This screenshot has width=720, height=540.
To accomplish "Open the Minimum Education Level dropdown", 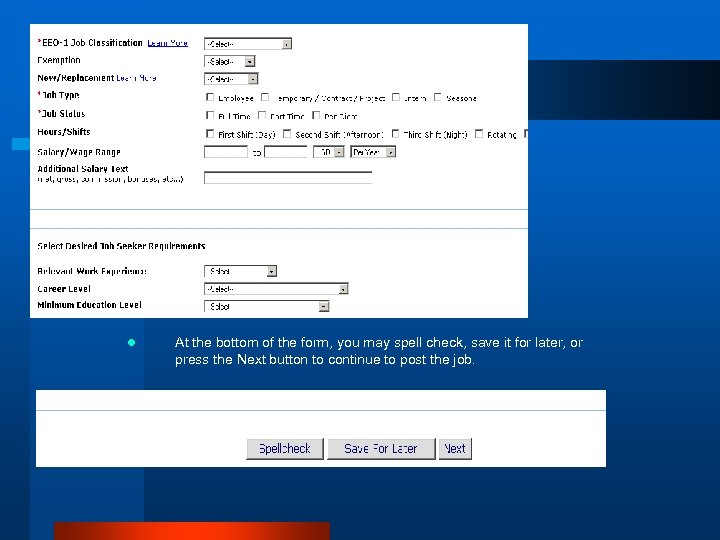I will point(266,306).
